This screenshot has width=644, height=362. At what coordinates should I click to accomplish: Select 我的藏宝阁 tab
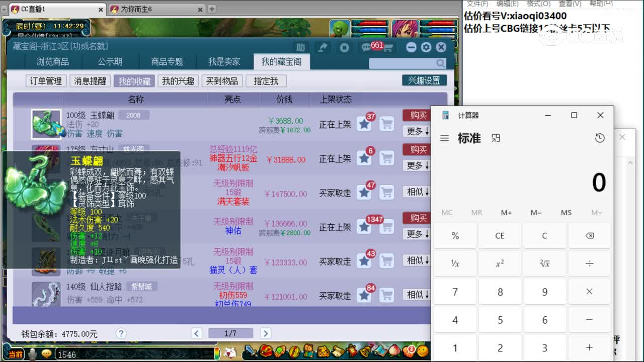click(281, 62)
